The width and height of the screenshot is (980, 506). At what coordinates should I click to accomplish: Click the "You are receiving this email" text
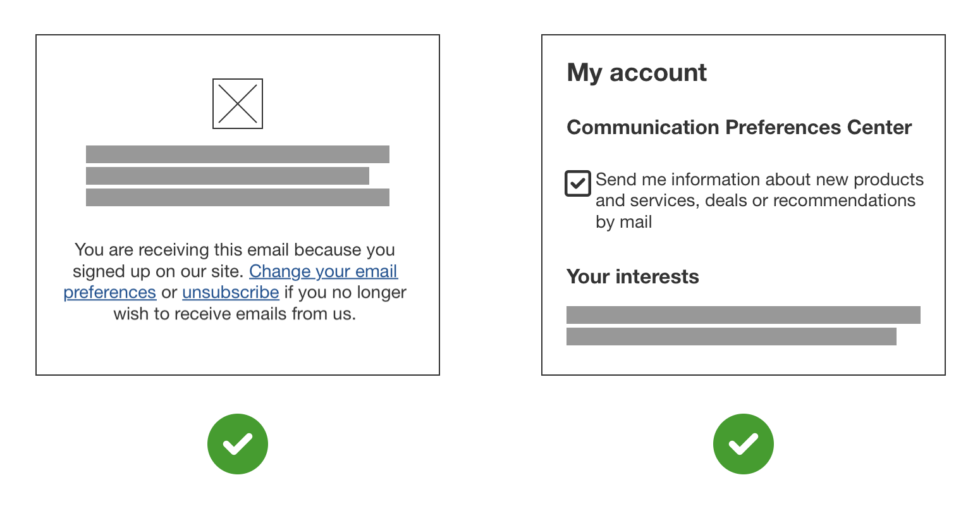(235, 250)
